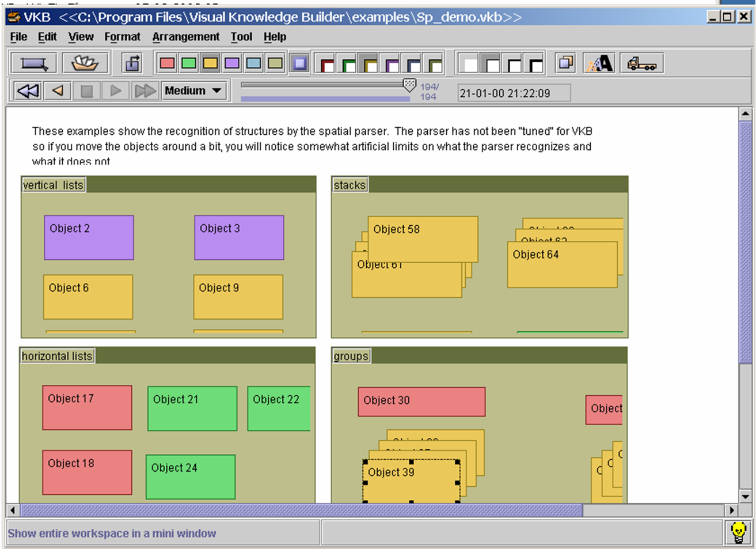The width and height of the screenshot is (756, 549).
Task: Click the timestamp field 21-01-00 21:22:09
Action: coord(514,93)
